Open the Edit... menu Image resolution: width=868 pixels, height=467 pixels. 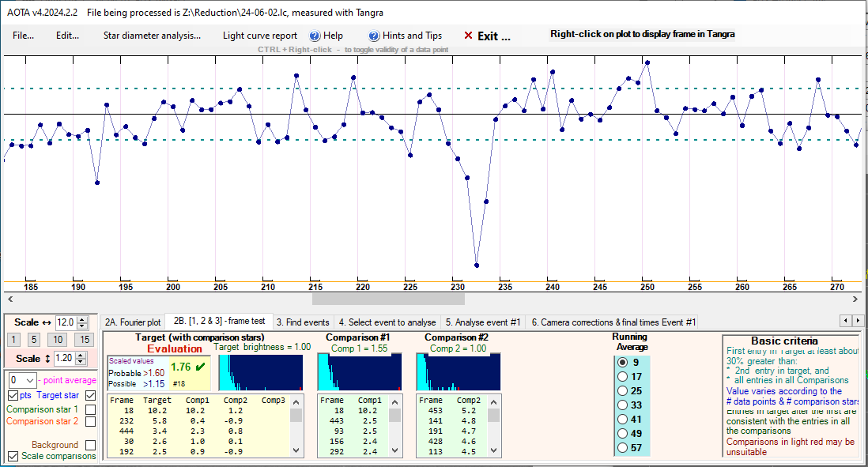pos(67,36)
